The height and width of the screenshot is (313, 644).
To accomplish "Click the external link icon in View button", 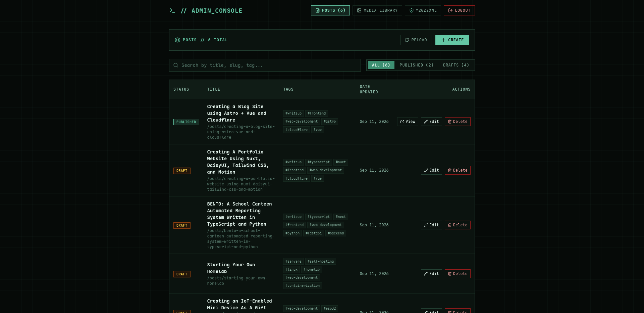I will point(402,122).
